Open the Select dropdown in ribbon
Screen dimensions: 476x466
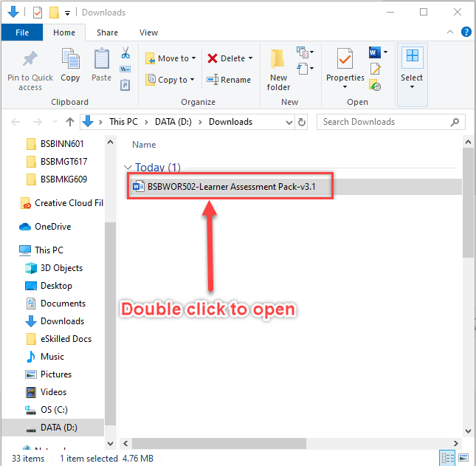pyautogui.click(x=412, y=78)
